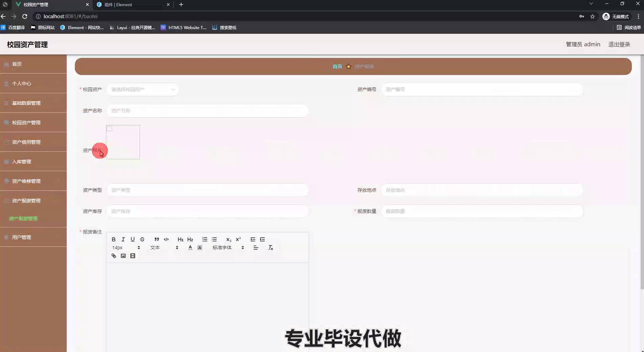The height and width of the screenshot is (352, 644).
Task: Toggle underline formatting
Action: pos(133,239)
